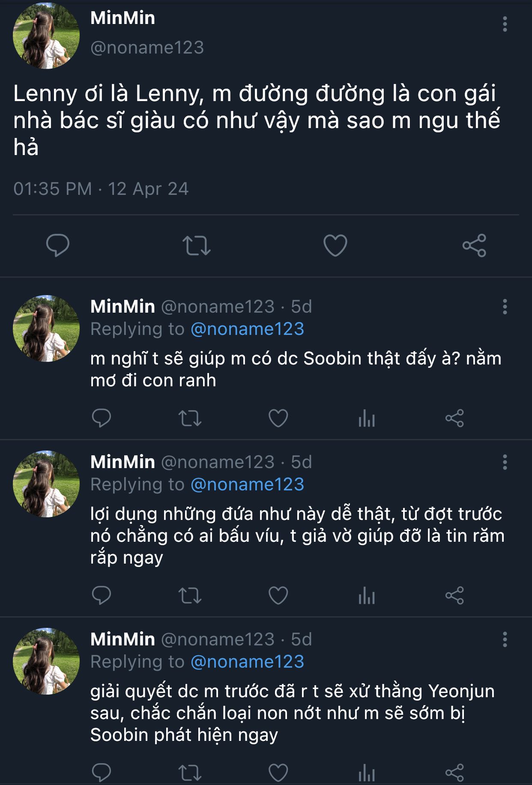Screen dimensions: 532x785
Task: Reply to the 'nằm mơ đi con ranh' tweet
Action: tap(102, 418)
